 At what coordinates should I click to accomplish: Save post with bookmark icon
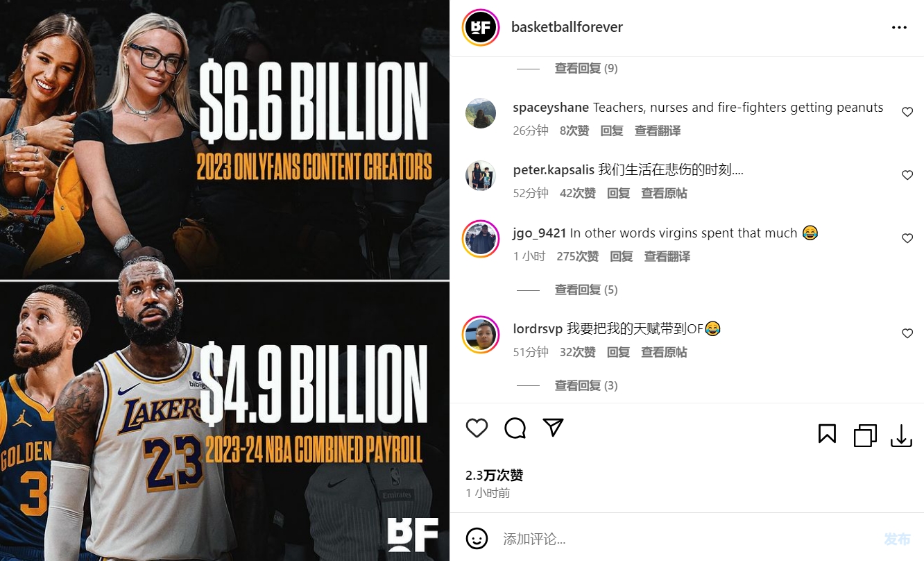(827, 435)
